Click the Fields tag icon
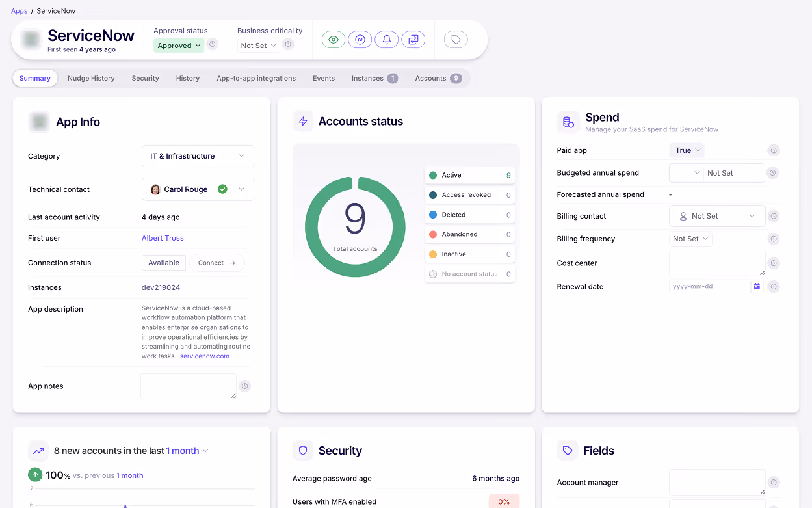The width and height of the screenshot is (812, 508). coord(568,451)
